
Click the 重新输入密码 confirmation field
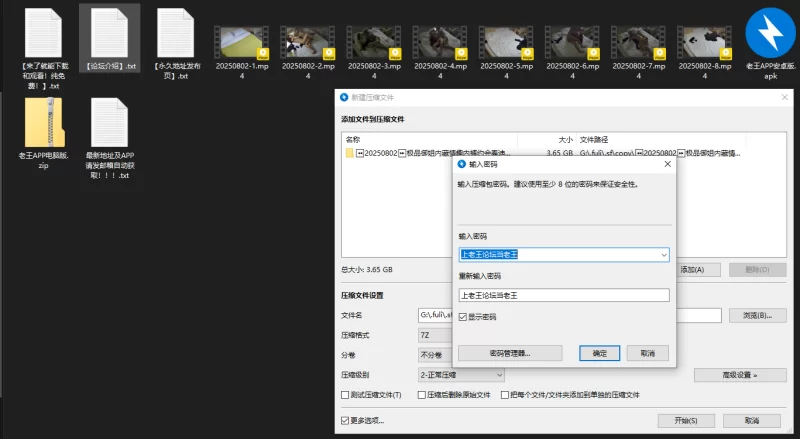click(x=563, y=295)
